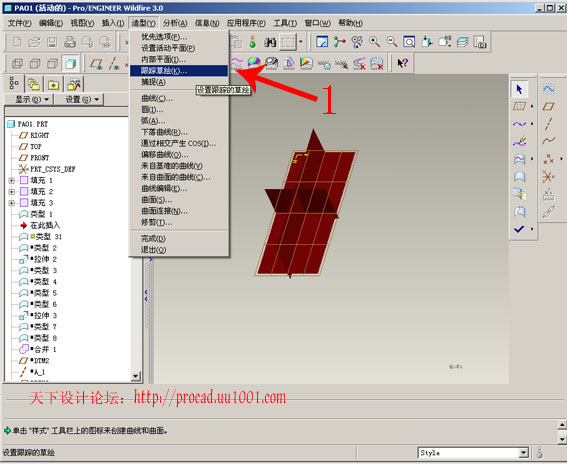Click the datum points tool icon
The width and height of the screenshot is (567, 464).
(549, 159)
